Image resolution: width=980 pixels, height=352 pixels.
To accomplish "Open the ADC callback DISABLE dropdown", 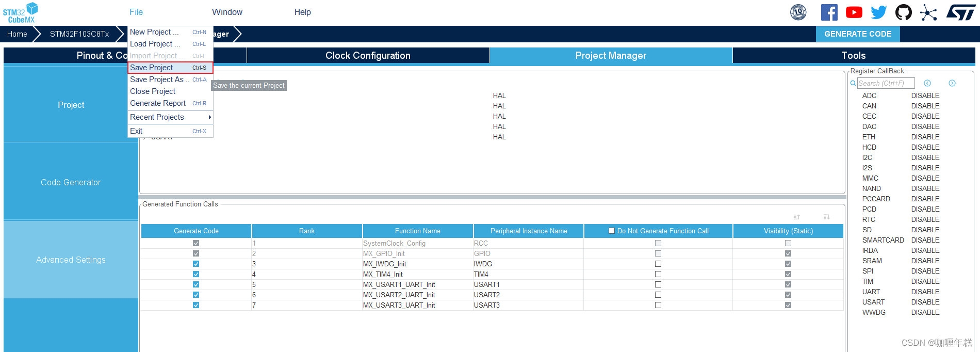I will pyautogui.click(x=925, y=95).
